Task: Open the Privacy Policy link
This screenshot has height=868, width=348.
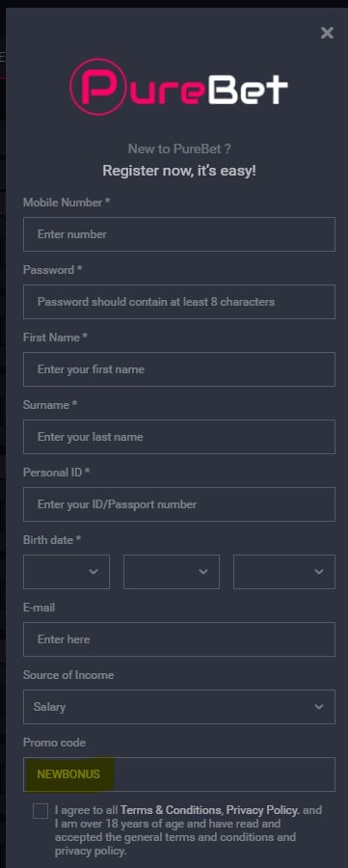Action: [262, 810]
